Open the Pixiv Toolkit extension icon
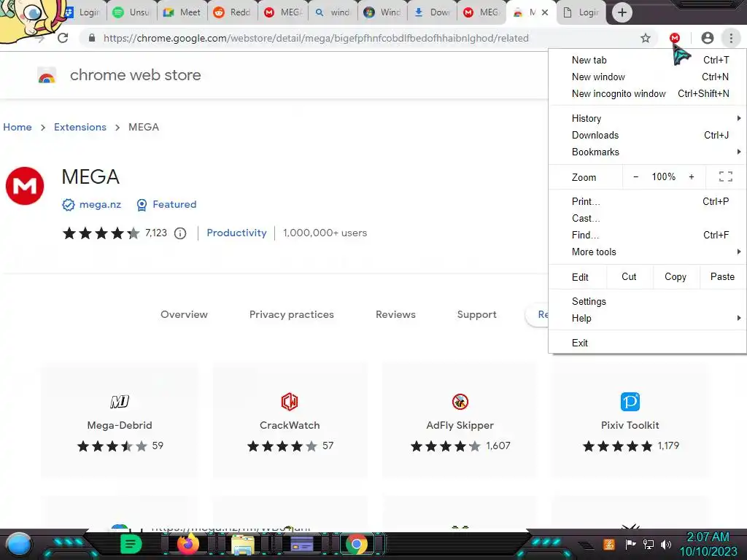The image size is (747, 560). [x=630, y=402]
